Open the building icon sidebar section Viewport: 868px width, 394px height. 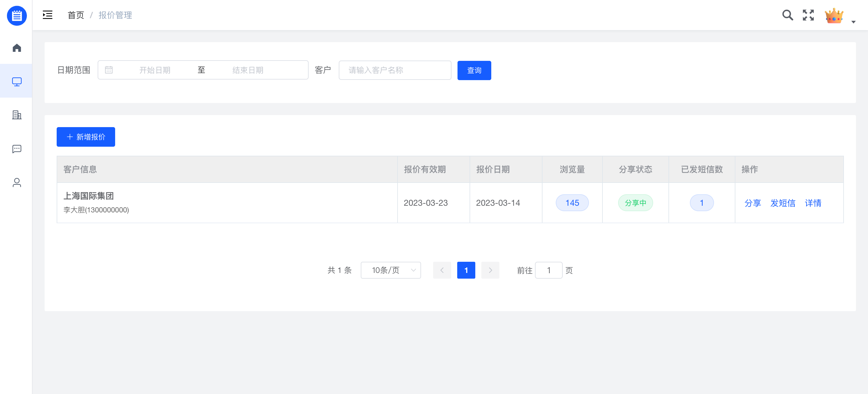tap(17, 115)
